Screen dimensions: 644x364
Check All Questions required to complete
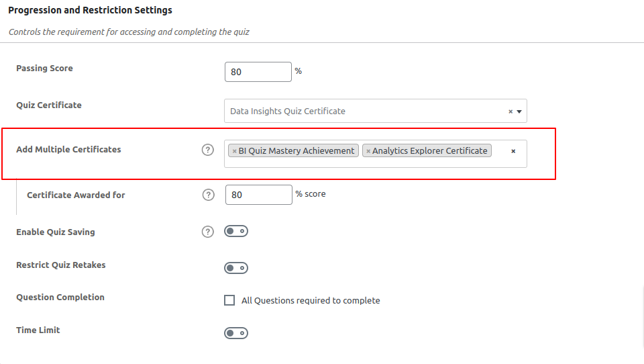(229, 300)
